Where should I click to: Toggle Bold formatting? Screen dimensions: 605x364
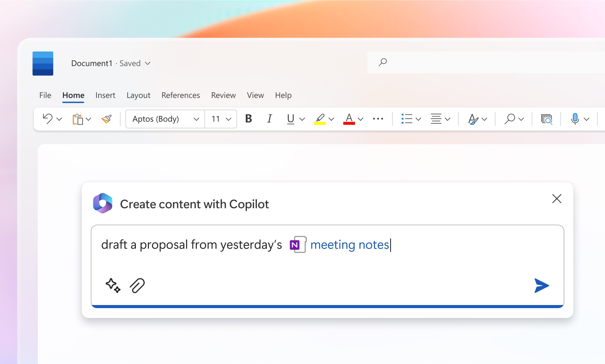249,119
